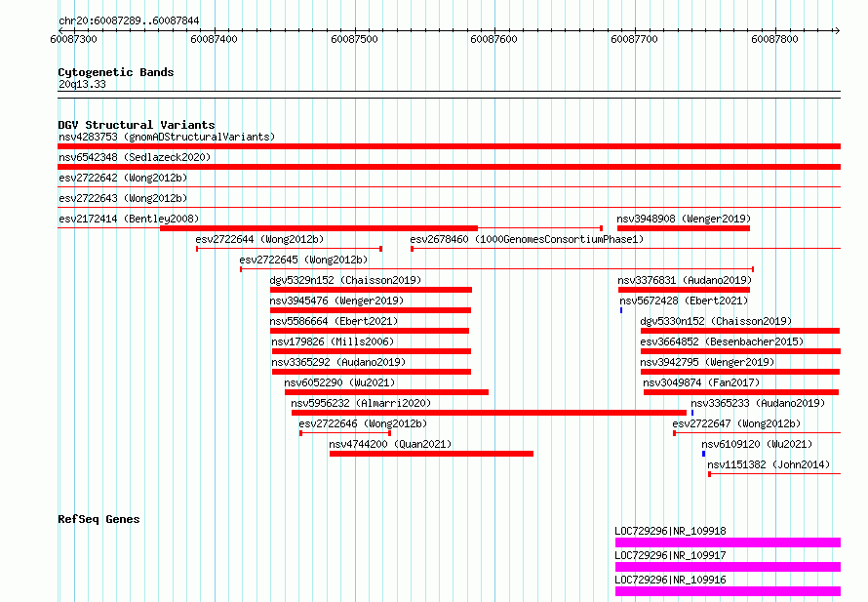The width and height of the screenshot is (868, 602).
Task: Open the nsv3365233 (Audano2019) label
Action: tap(758, 403)
